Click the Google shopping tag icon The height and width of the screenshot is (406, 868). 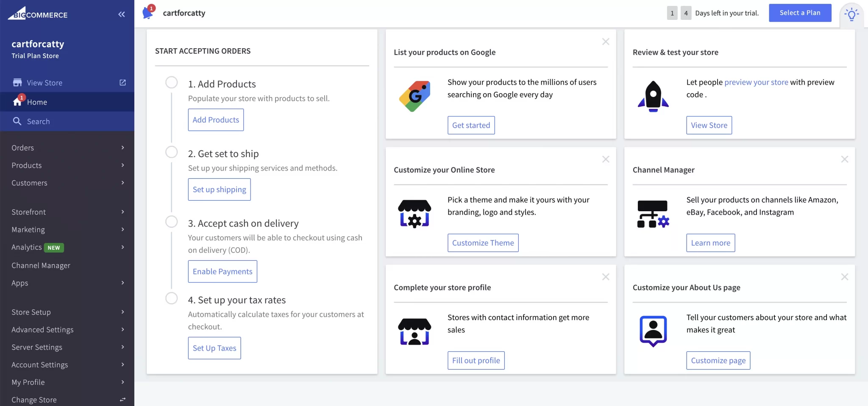pyautogui.click(x=415, y=97)
